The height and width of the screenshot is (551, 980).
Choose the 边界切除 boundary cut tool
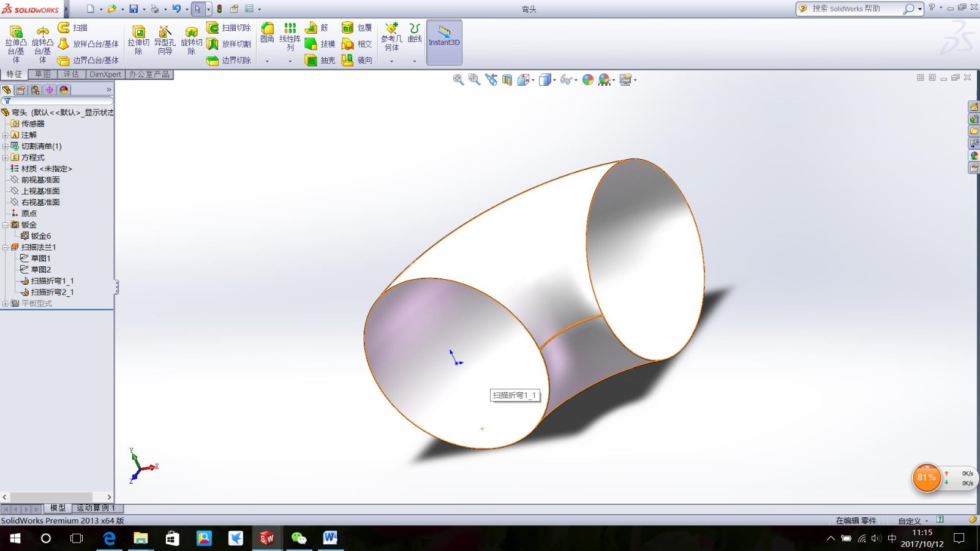click(x=229, y=61)
